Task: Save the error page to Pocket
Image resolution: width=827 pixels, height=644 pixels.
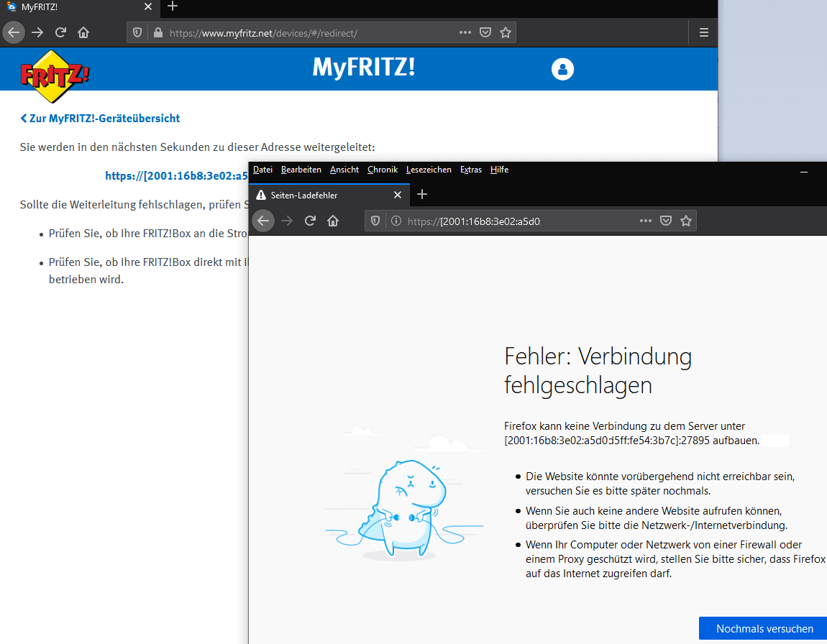Action: (x=666, y=221)
